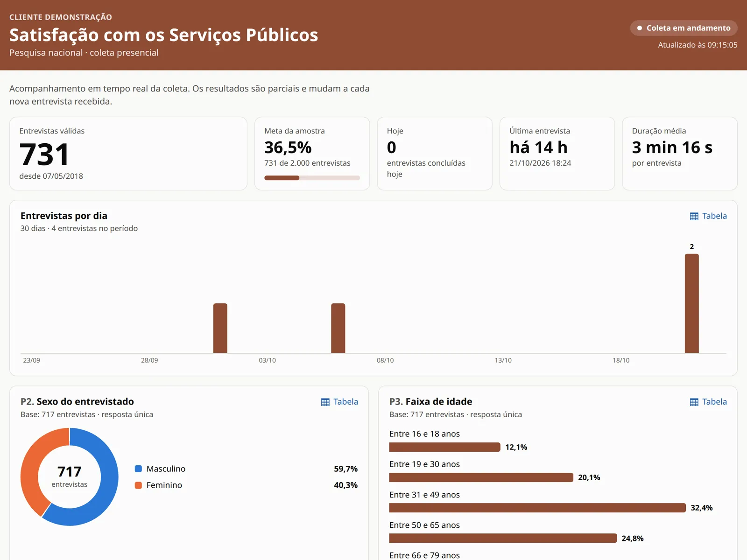The image size is (747, 560).
Task: Click the Entre 19 e 30 anos bar
Action: (481, 477)
